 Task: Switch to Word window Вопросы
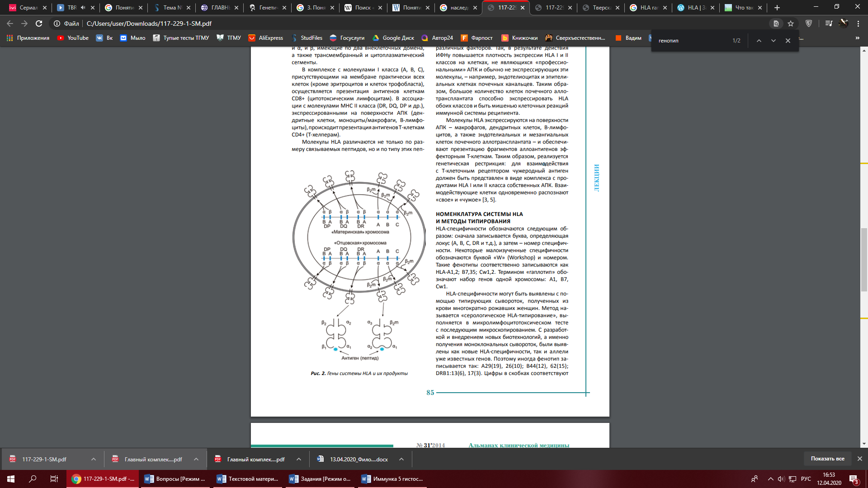(176, 479)
